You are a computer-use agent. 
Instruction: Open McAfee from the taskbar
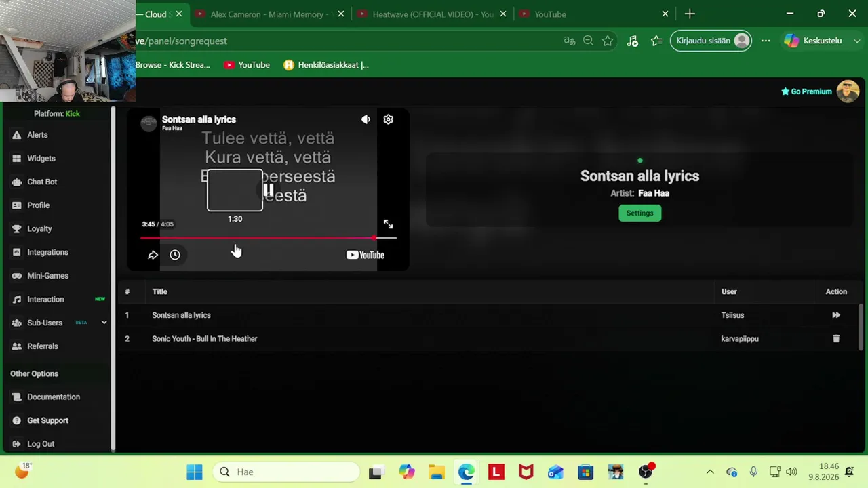pos(526,472)
